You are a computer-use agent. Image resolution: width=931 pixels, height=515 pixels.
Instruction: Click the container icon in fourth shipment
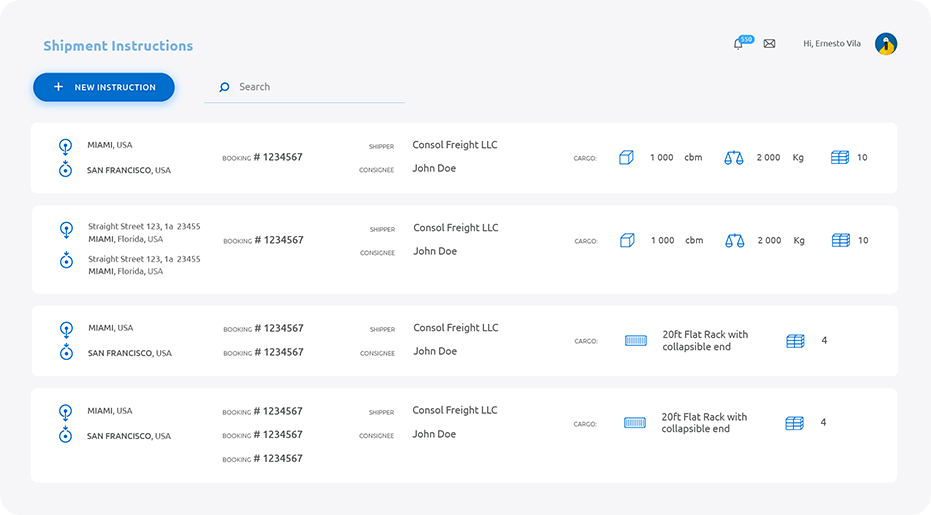click(x=635, y=423)
